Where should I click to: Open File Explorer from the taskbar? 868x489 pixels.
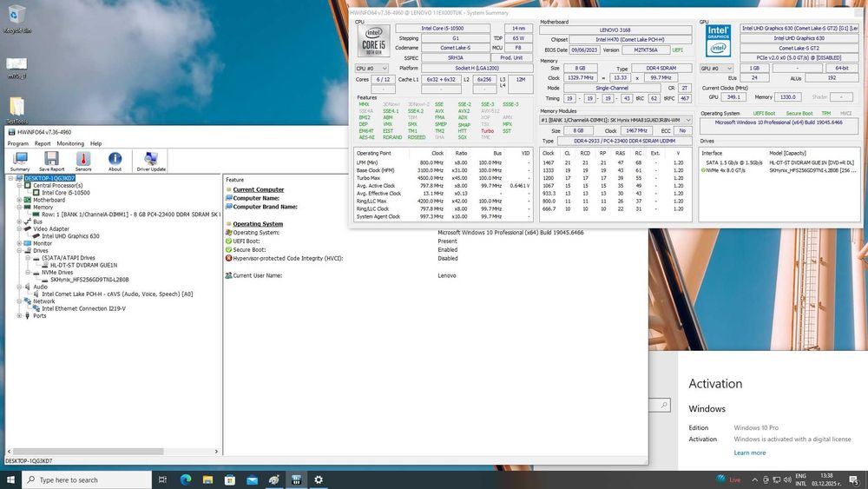point(207,479)
